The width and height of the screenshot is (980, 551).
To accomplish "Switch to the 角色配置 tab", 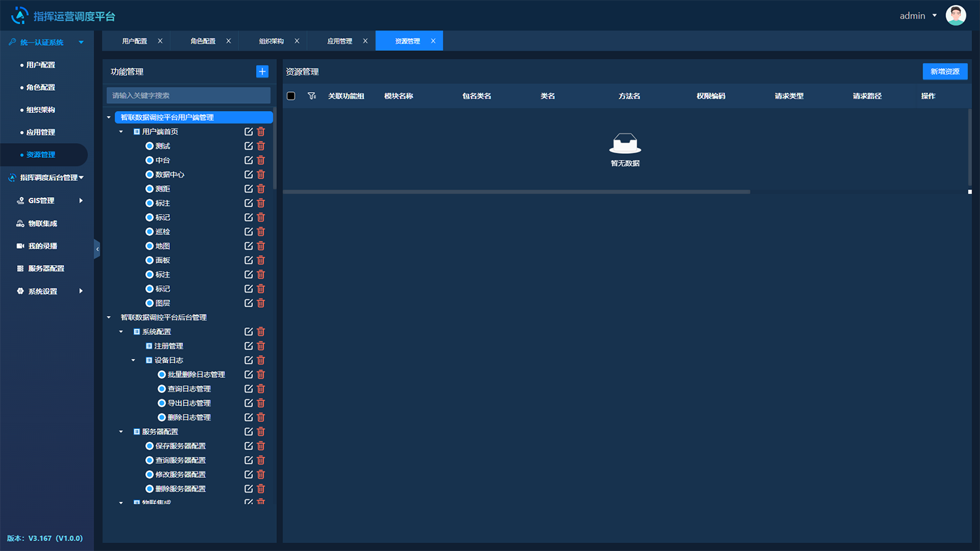I will 203,41.
